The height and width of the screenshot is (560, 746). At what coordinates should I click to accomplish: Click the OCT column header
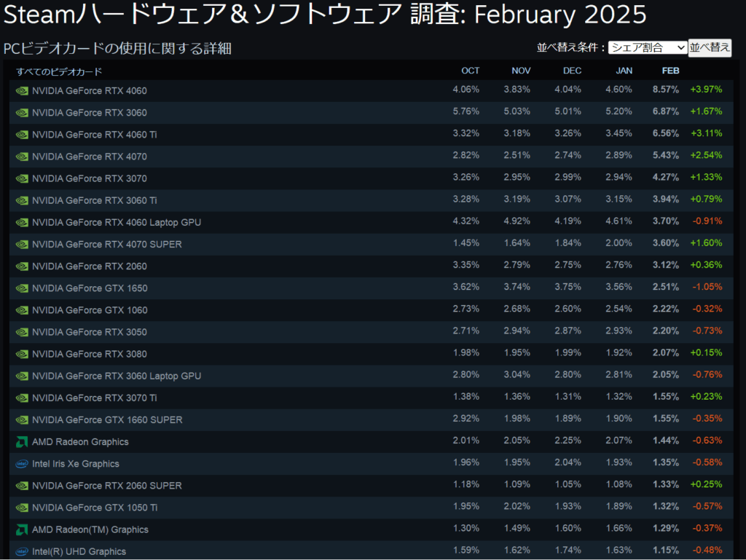(x=470, y=71)
